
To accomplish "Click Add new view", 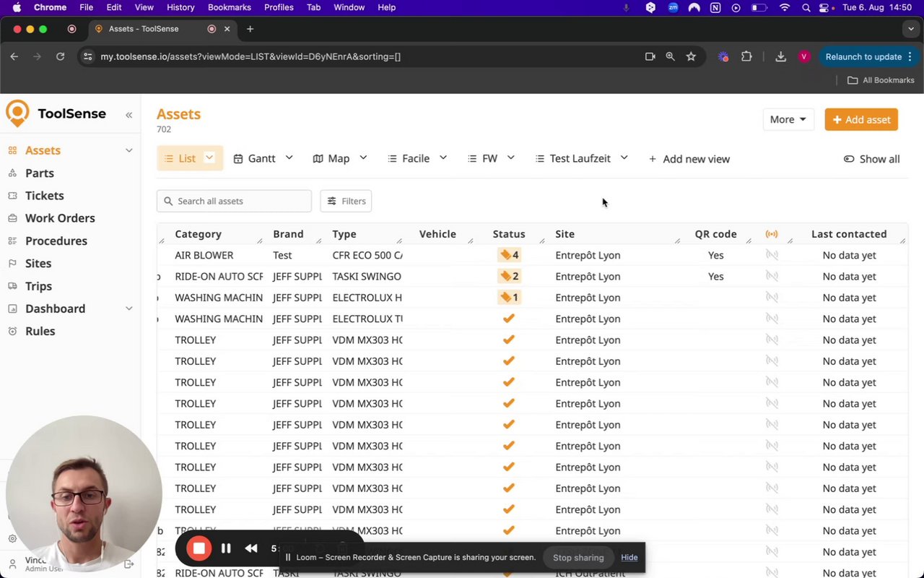I will click(689, 159).
